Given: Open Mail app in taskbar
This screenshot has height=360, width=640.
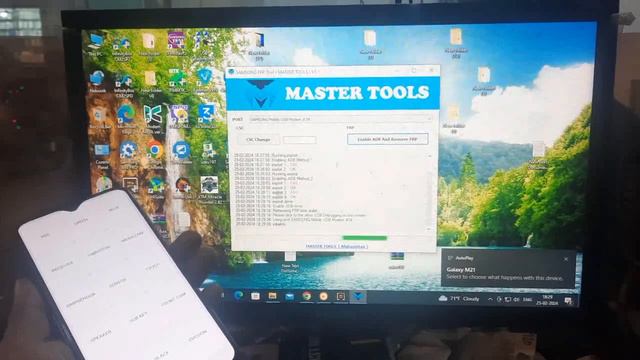Looking at the screenshot, I should (x=289, y=297).
